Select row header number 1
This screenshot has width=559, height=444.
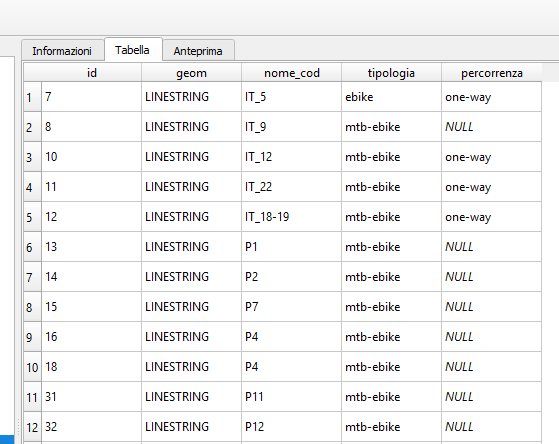pos(32,97)
